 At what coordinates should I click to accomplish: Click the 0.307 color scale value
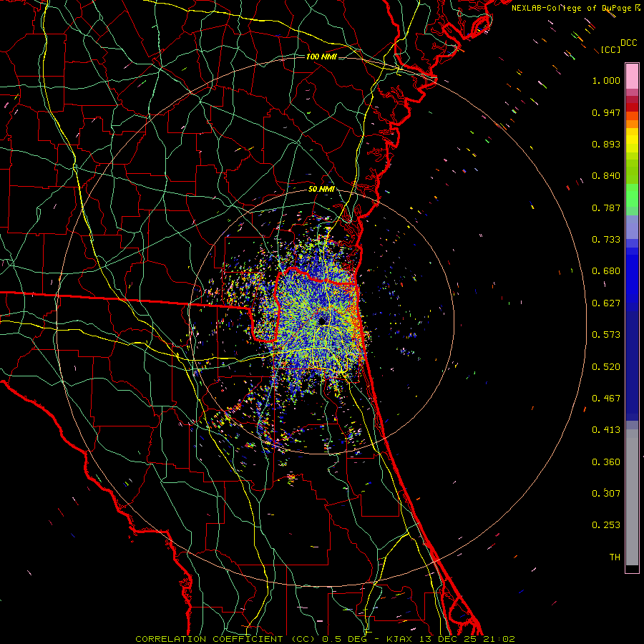pos(606,493)
